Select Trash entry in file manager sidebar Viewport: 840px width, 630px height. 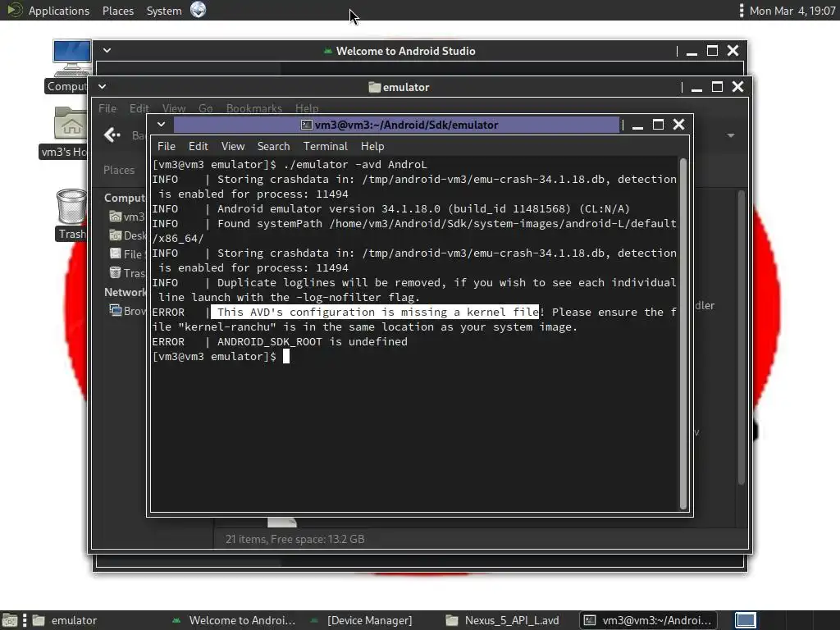tap(127, 272)
